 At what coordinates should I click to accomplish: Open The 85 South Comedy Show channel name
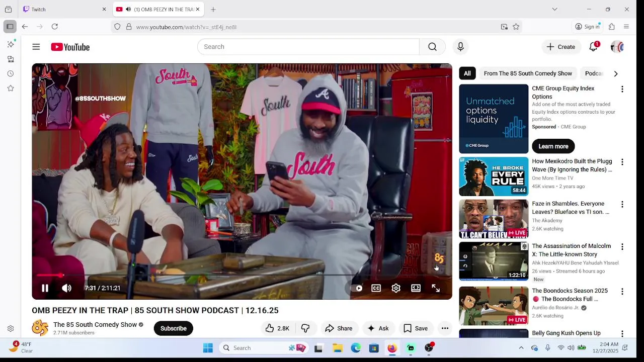click(95, 325)
